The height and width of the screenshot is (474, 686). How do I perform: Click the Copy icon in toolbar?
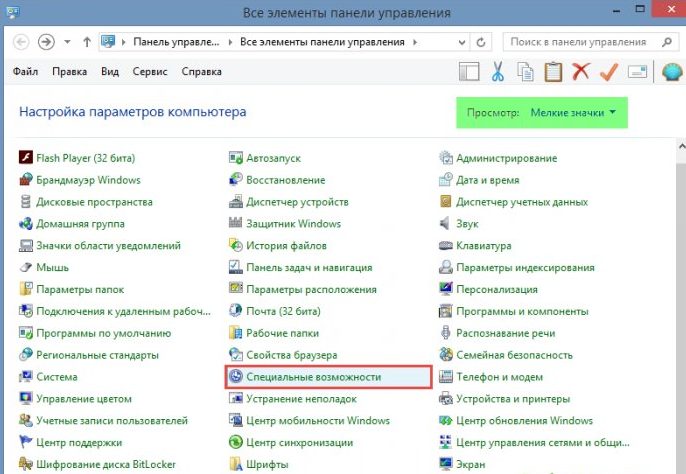pos(525,72)
